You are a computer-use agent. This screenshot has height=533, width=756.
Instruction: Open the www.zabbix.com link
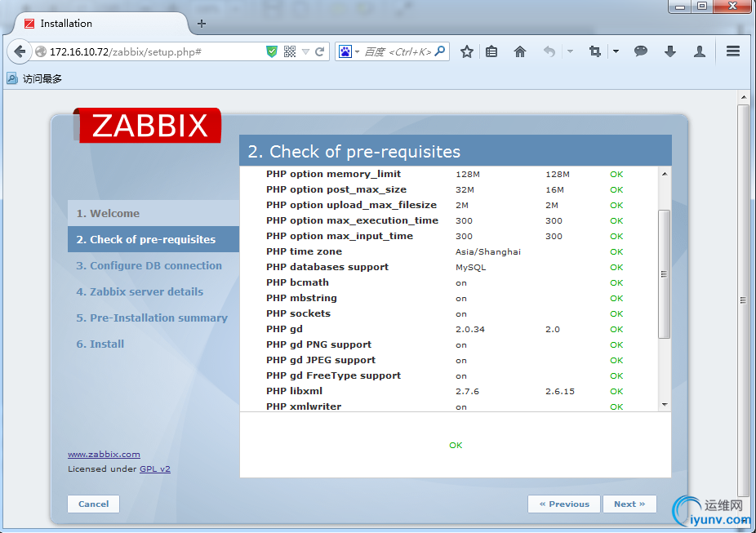(104, 454)
